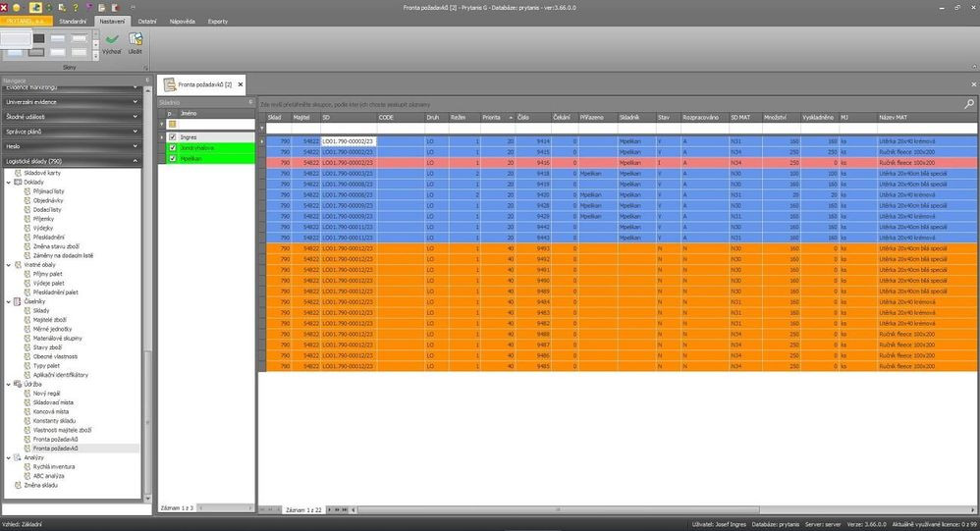Open the Exporty ribbon tab

tap(217, 21)
